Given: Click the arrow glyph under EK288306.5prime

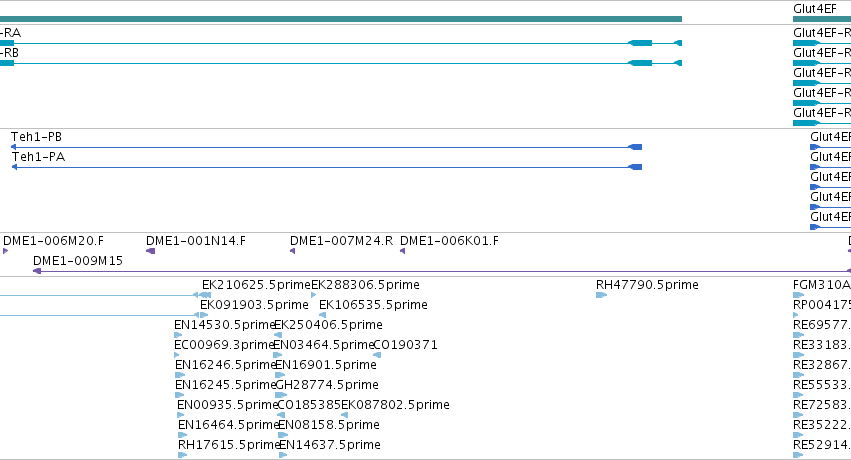Looking at the screenshot, I should pyautogui.click(x=314, y=295).
